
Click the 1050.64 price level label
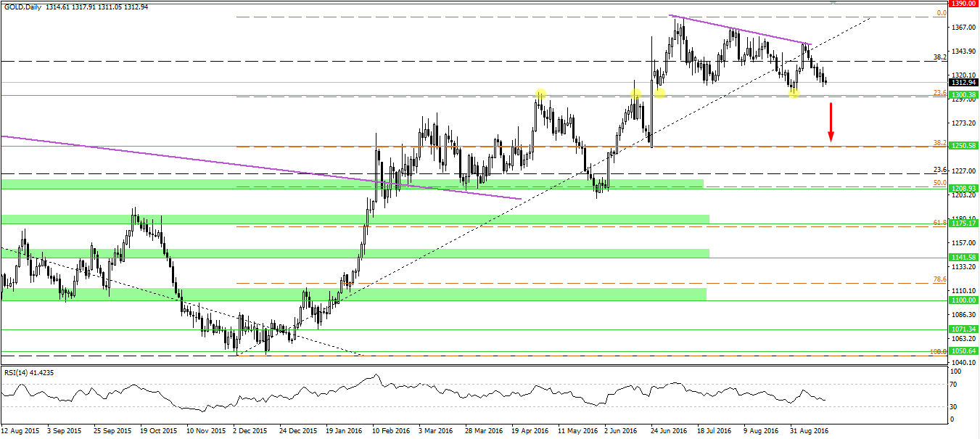pyautogui.click(x=963, y=351)
